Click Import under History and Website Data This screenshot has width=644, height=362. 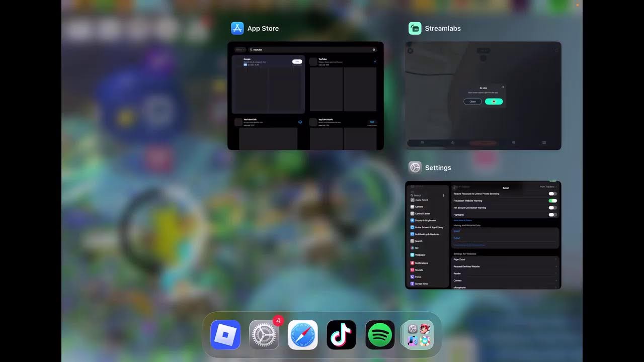click(457, 231)
